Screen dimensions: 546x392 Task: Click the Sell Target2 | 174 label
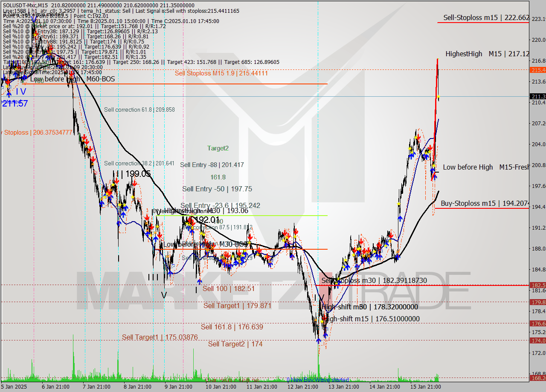point(235,344)
